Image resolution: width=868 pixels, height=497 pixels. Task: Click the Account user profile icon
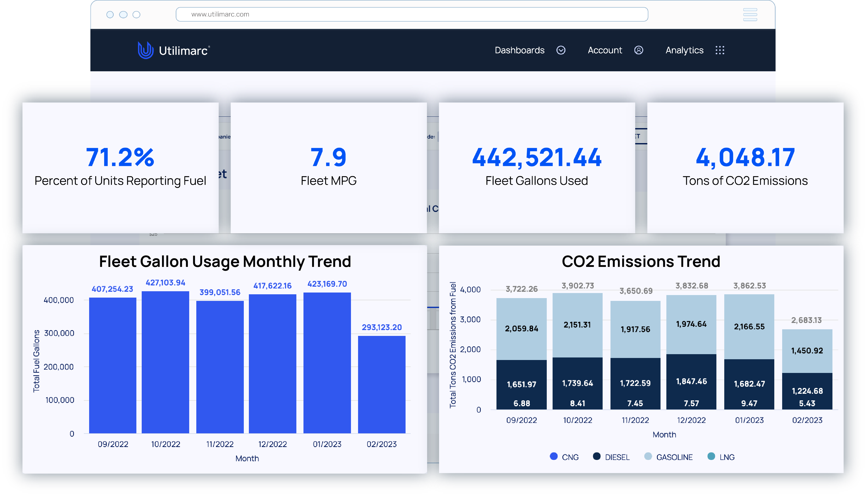click(638, 50)
